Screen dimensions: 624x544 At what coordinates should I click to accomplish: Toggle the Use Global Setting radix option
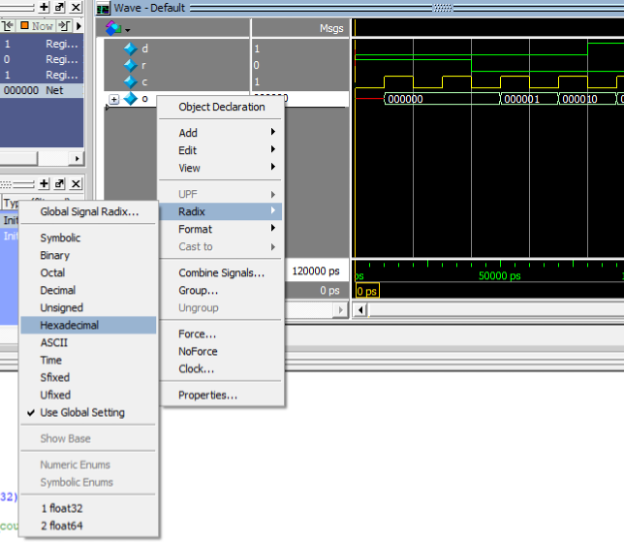[x=82, y=413]
